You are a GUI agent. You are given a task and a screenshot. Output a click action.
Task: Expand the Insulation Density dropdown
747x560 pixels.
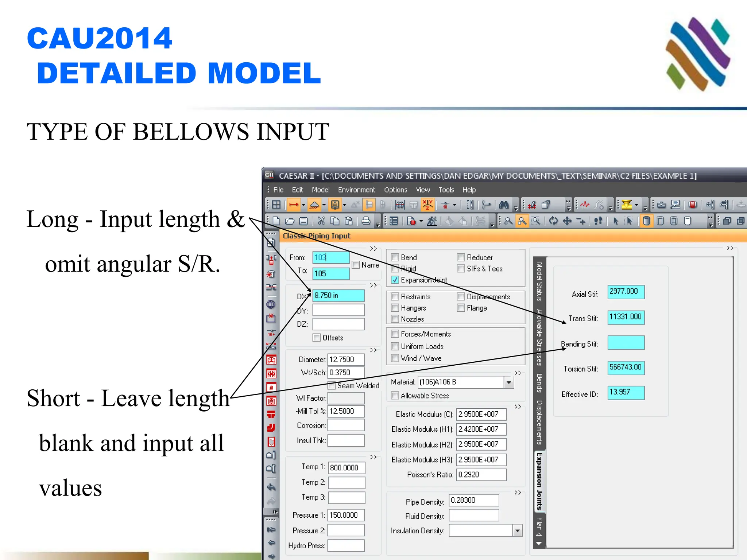click(x=517, y=531)
